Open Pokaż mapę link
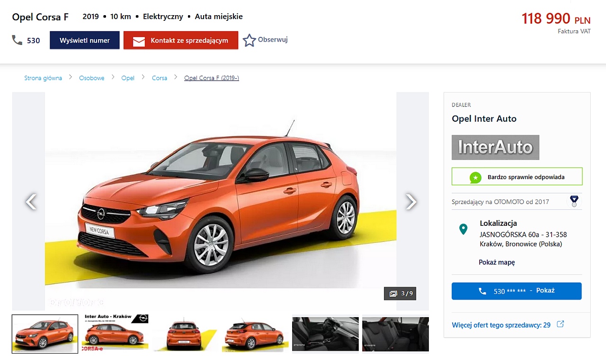The width and height of the screenshot is (606, 364). [497, 262]
